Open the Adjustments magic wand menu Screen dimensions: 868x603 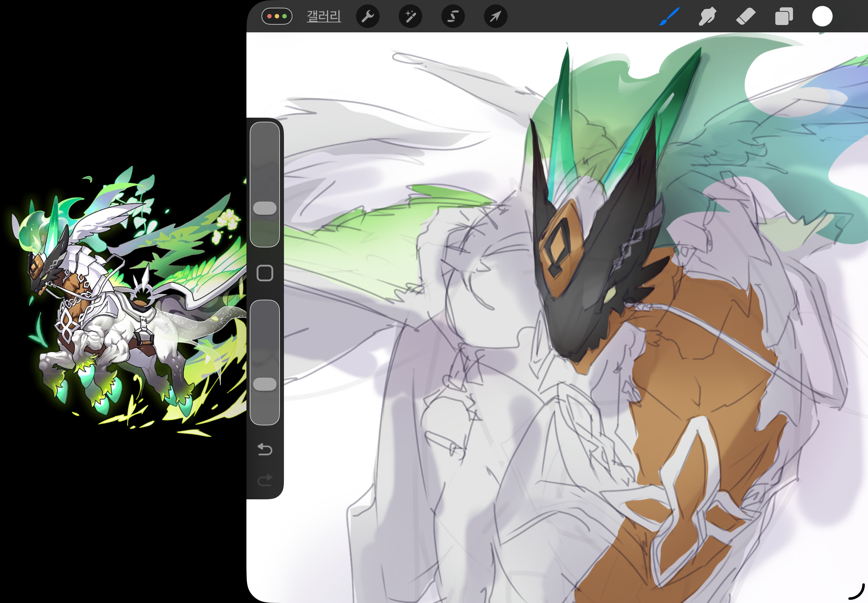point(410,16)
